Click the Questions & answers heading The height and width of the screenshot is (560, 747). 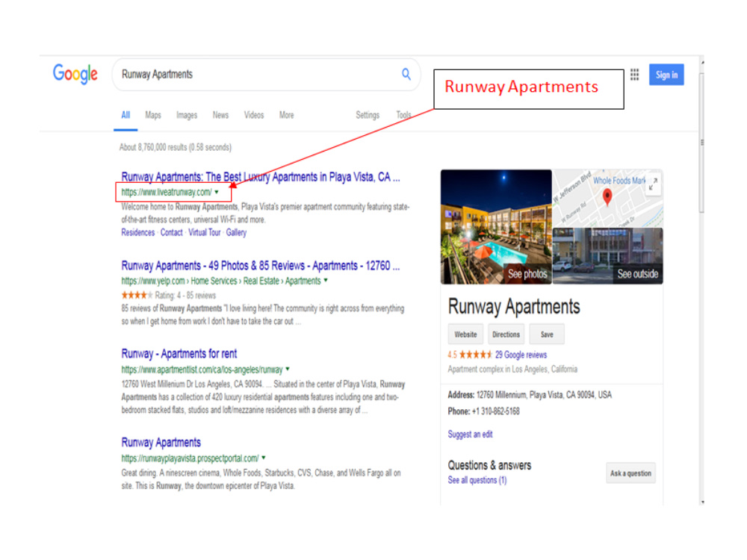[x=489, y=465]
